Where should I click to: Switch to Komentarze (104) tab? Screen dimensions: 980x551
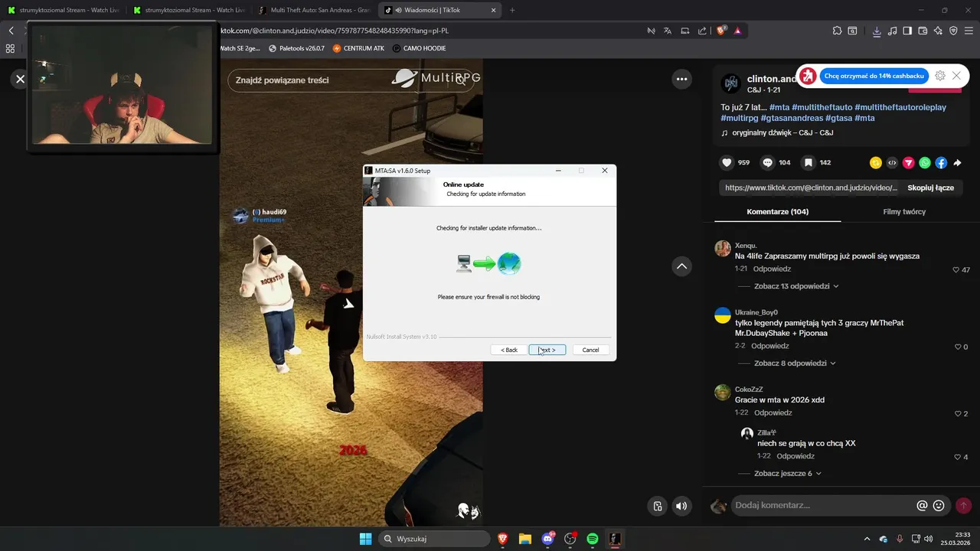(x=777, y=212)
